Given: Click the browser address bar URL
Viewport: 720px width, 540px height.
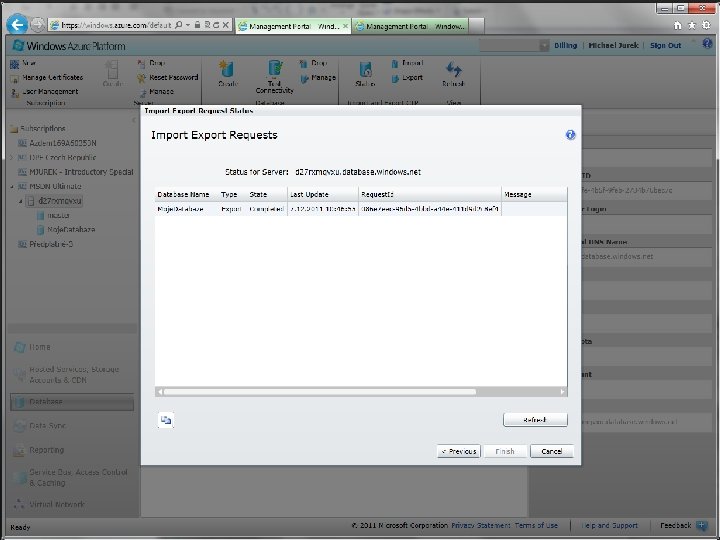Looking at the screenshot, I should coord(116,25).
